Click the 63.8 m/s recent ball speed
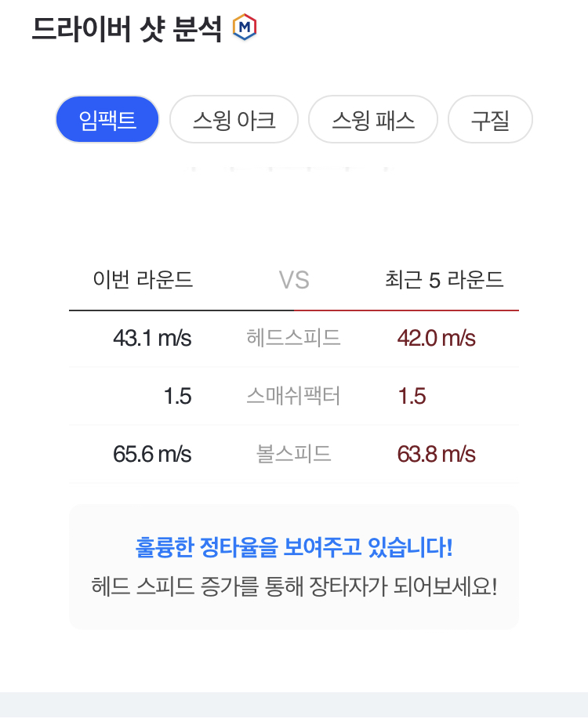588x726 pixels. 437,454
